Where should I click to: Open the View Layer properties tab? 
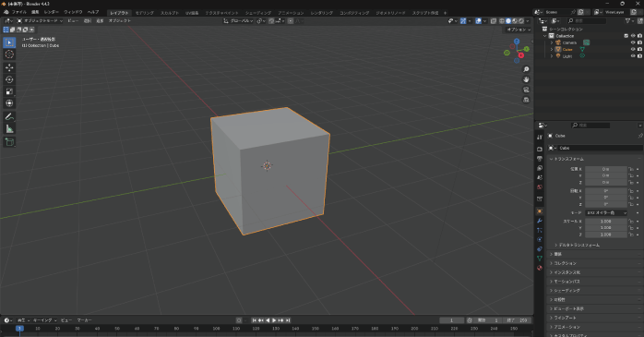tap(540, 168)
